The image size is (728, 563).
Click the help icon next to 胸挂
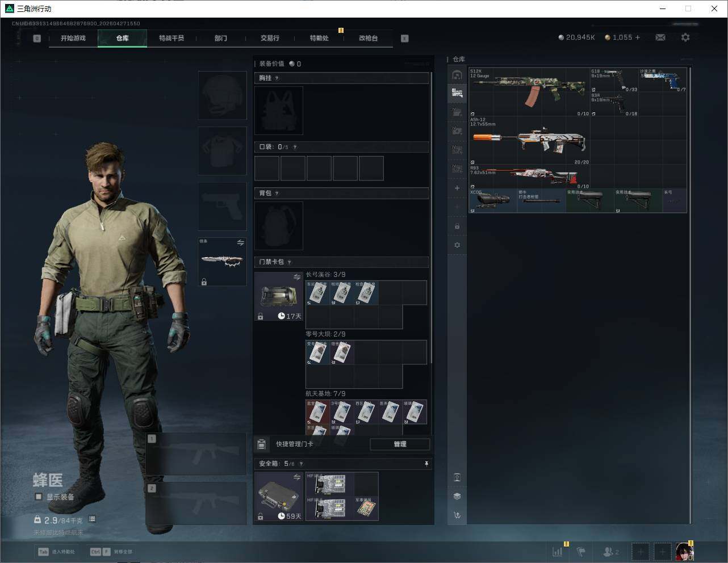[x=277, y=78]
